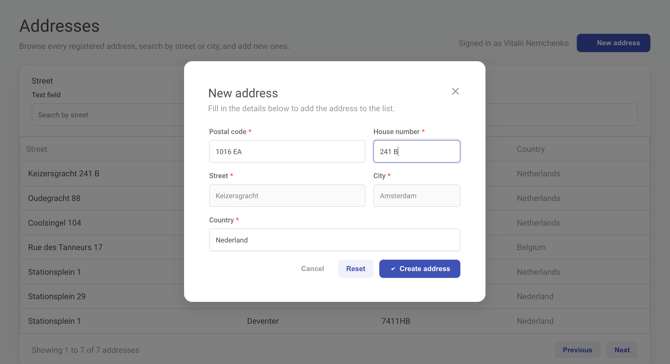Image resolution: width=670 pixels, height=364 pixels.
Task: Click the Street field showing Keizersgracht
Action: point(287,196)
